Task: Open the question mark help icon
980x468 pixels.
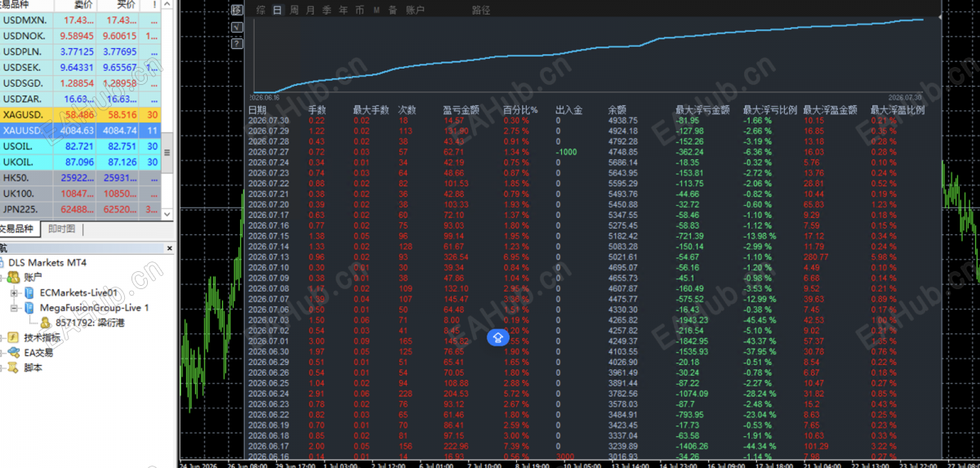Action: pyautogui.click(x=237, y=44)
